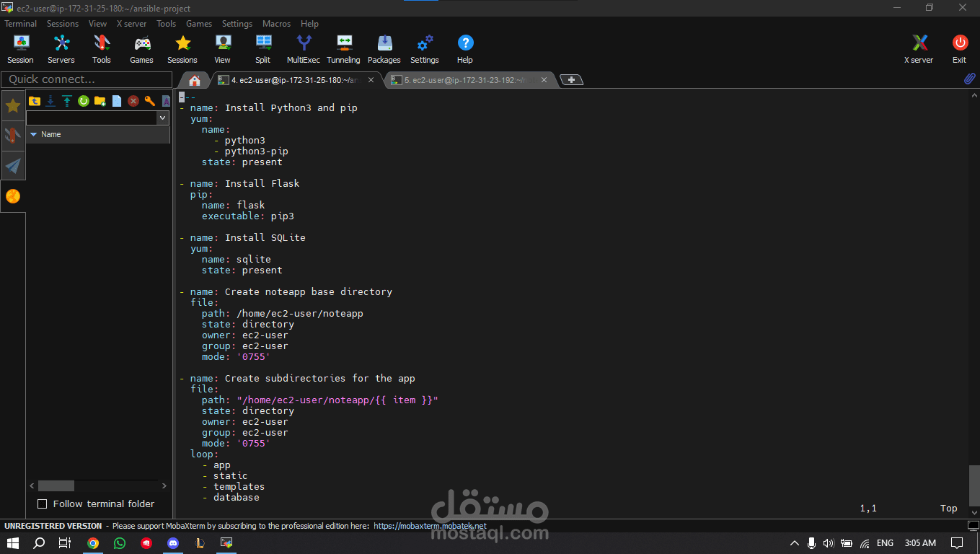Click the Quick connect input field
Viewport: 980px width, 554px height.
[x=87, y=79]
